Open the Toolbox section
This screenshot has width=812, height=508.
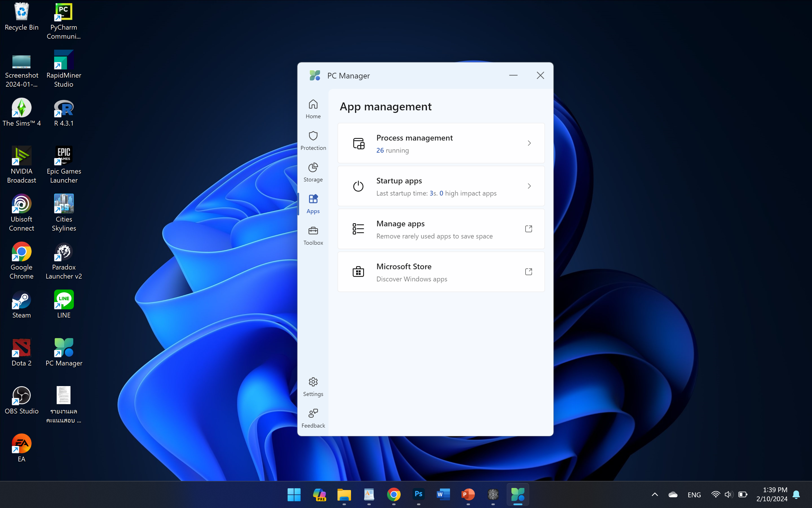(x=313, y=236)
